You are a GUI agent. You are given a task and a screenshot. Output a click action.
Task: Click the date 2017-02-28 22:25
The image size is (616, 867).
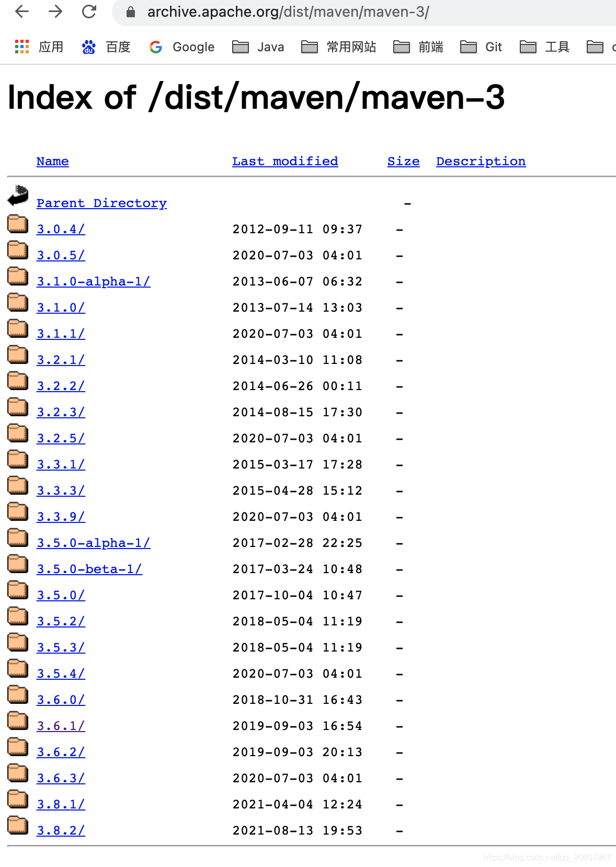pos(298,543)
